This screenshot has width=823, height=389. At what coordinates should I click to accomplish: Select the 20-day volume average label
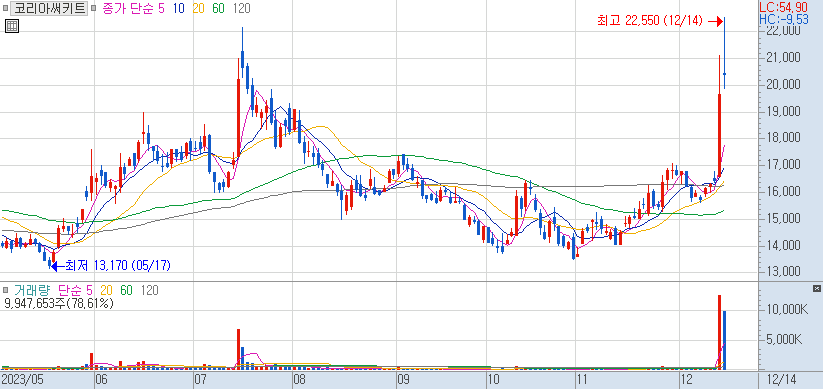coord(107,290)
